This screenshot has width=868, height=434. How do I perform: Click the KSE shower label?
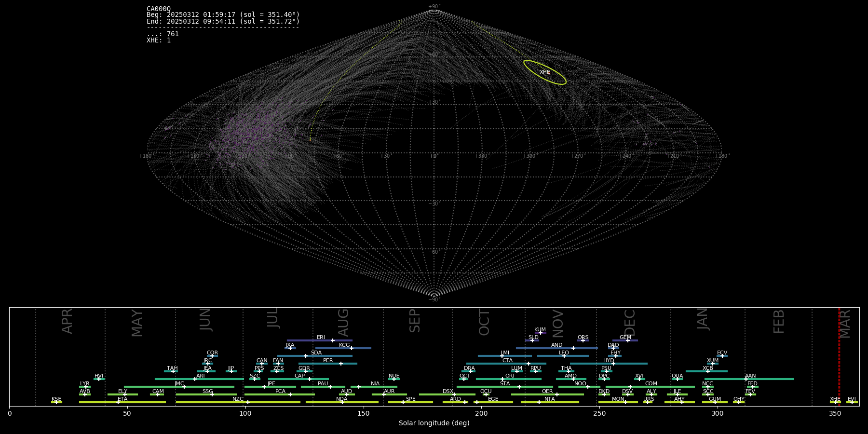click(x=56, y=399)
